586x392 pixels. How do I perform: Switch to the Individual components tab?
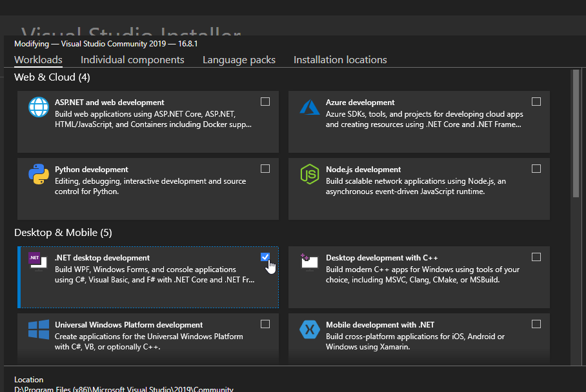[x=132, y=60]
